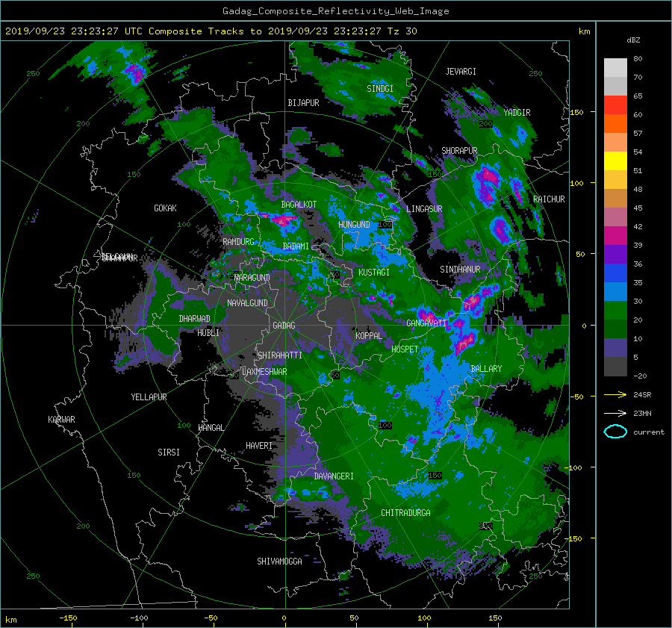The height and width of the screenshot is (628, 672).
Task: Click the SINDHANUR label
Action: pos(460,270)
